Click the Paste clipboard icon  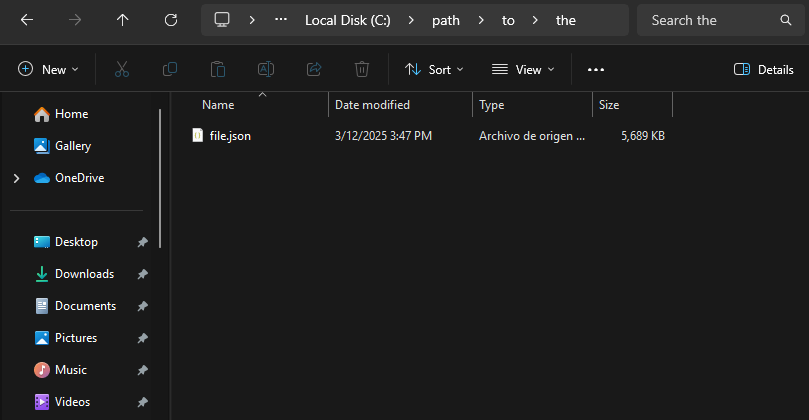[x=218, y=69]
